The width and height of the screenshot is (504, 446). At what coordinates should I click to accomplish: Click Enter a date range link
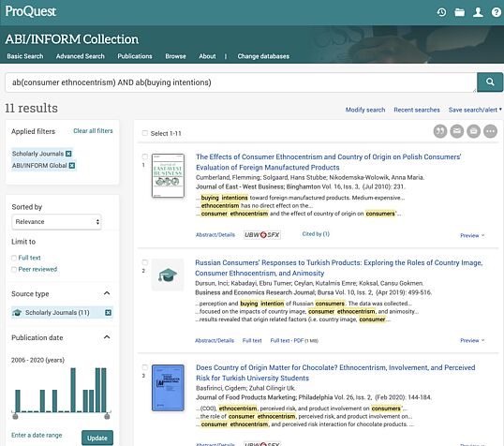pos(37,435)
